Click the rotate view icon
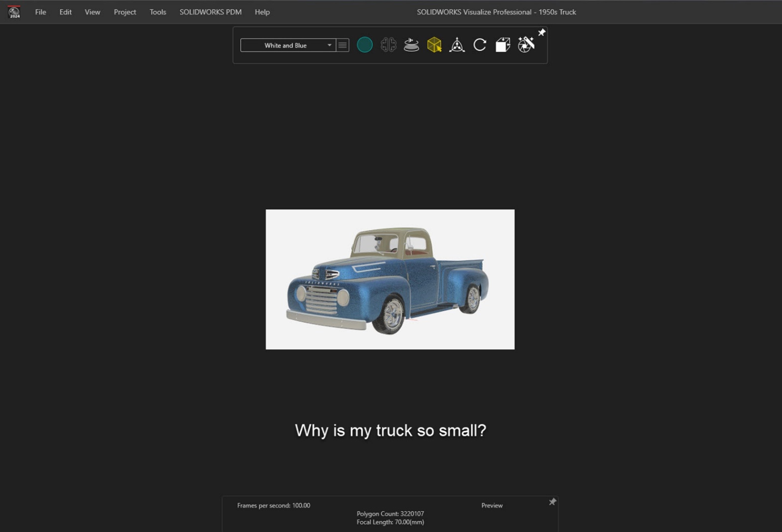This screenshot has width=782, height=532. 479,45
